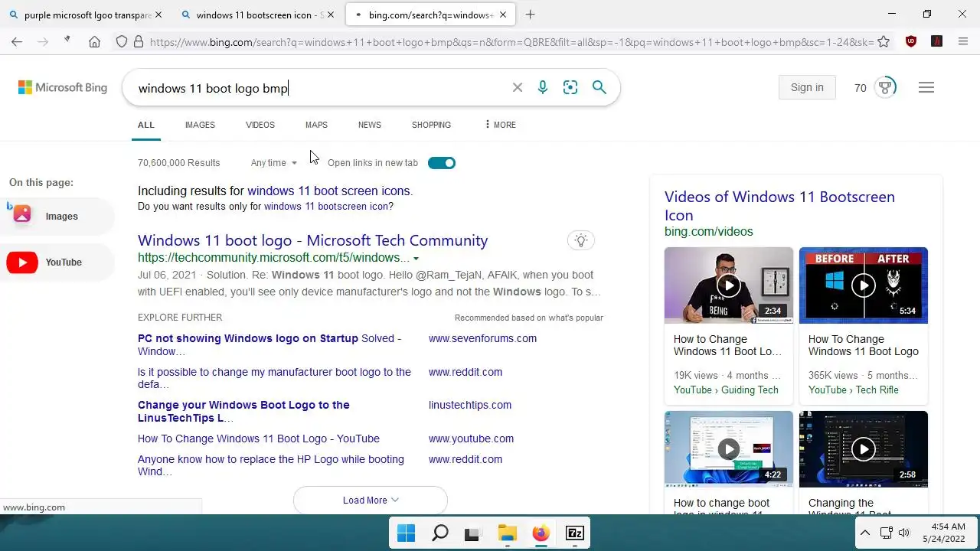This screenshot has height=551, width=980.
Task: Open Firefox application menu
Action: tap(963, 42)
